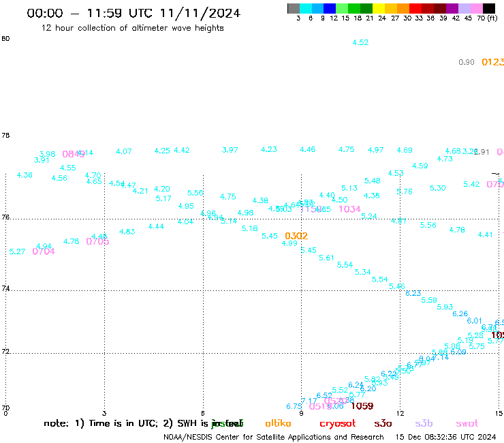Click the 6.75 wave height value

(294, 406)
